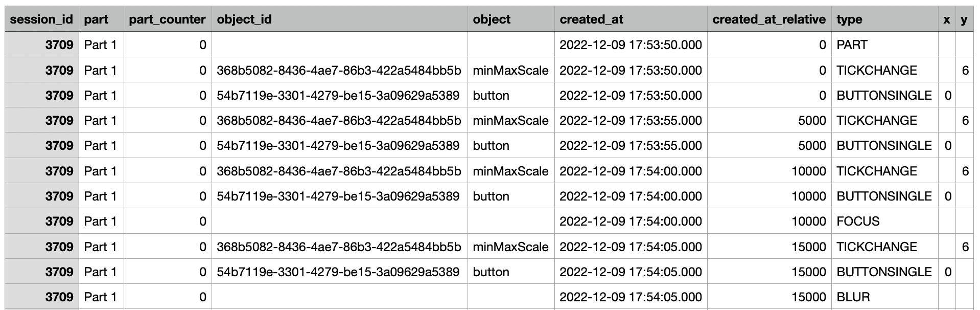Click the created_at column header

(631, 19)
